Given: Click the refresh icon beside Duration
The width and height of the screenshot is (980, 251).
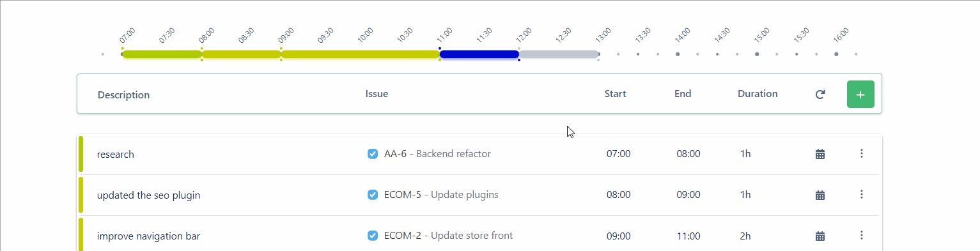Looking at the screenshot, I should [820, 95].
